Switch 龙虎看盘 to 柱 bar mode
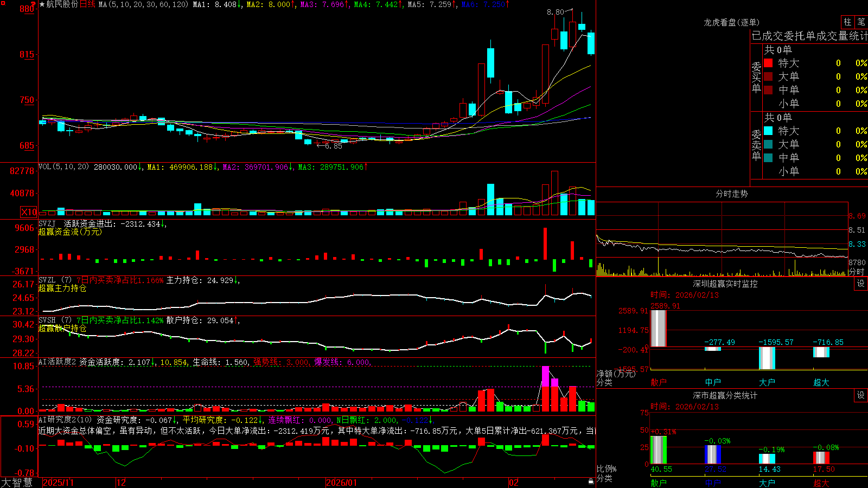Screen dimensions: 868x488 tap(847, 22)
